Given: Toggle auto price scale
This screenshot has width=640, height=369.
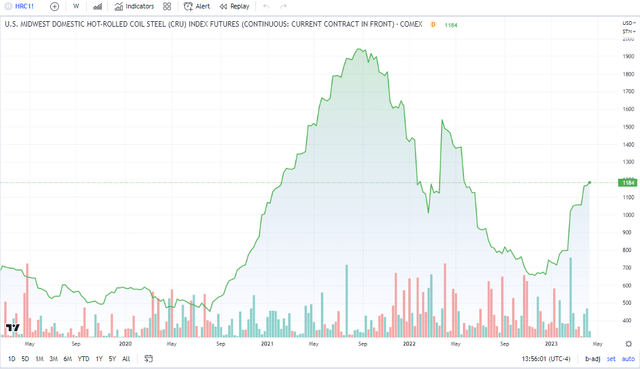Looking at the screenshot, I should [x=628, y=359].
